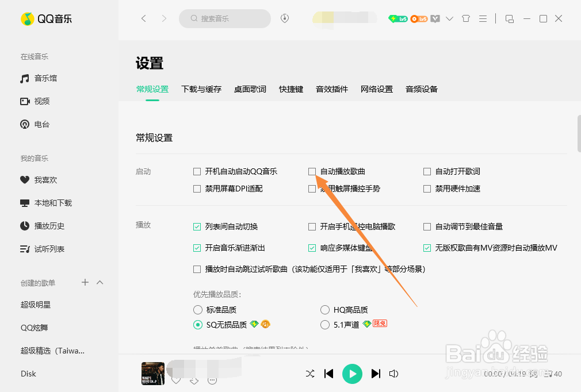Image resolution: width=581 pixels, height=392 pixels.
Task: Open the 试听列表 sidebar icon
Action: (24, 248)
